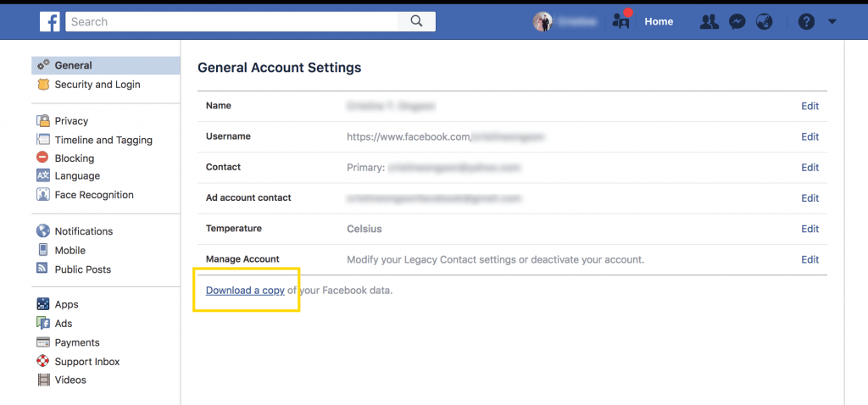Open Security and Login settings
Image resolution: width=868 pixels, height=405 pixels.
click(97, 85)
